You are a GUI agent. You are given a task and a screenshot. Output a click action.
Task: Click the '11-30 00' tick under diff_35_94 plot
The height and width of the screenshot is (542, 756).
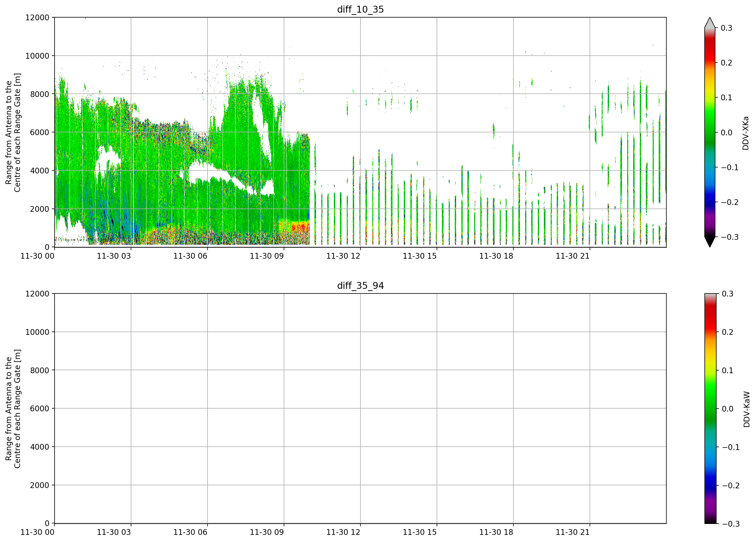[37, 532]
